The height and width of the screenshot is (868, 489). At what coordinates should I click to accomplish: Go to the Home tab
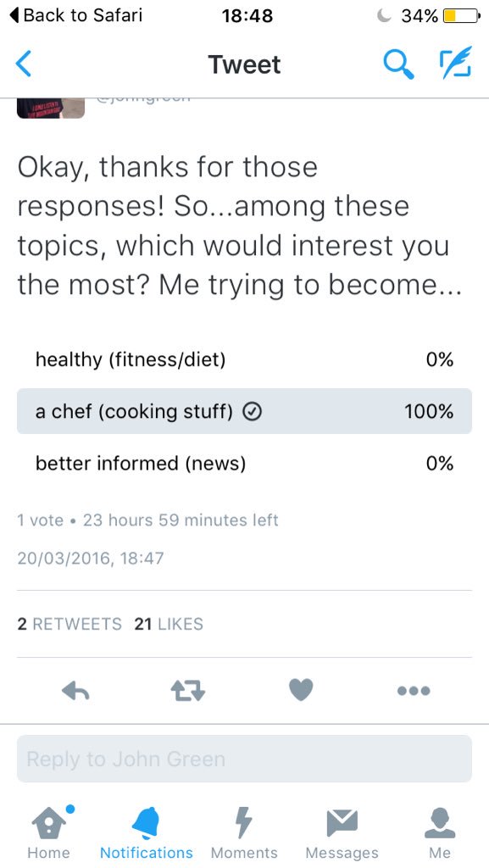(x=48, y=832)
